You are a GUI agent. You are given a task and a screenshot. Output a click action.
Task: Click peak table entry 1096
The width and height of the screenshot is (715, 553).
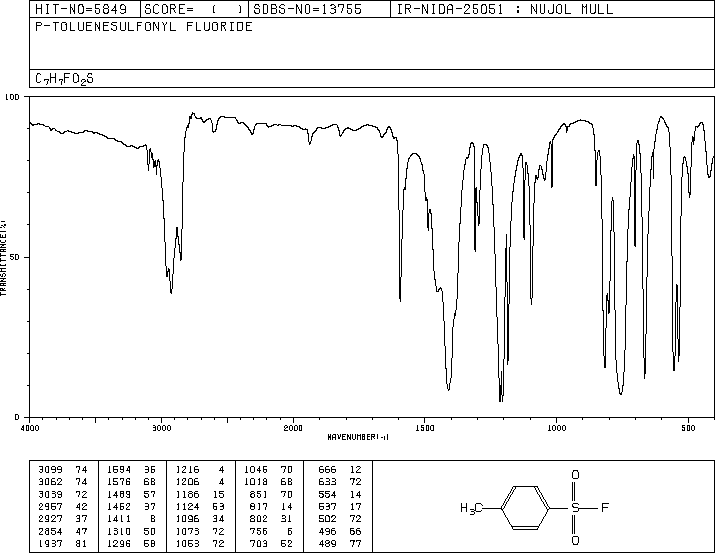click(x=187, y=519)
